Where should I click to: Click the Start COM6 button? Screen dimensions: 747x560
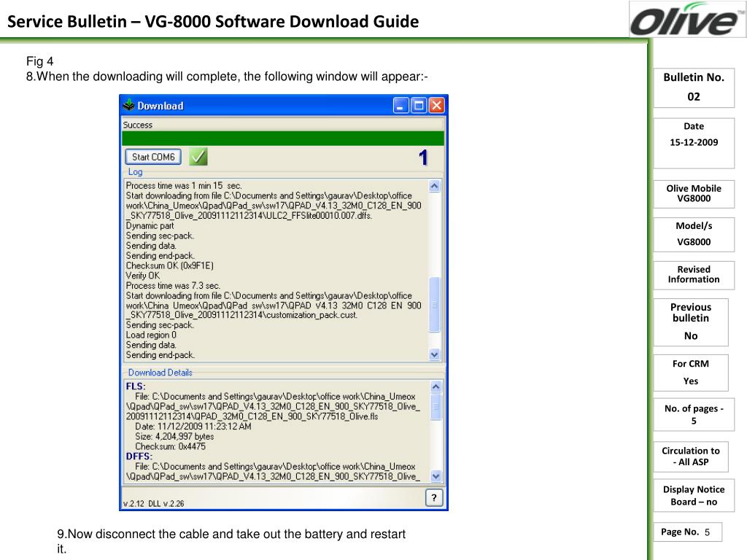click(153, 157)
